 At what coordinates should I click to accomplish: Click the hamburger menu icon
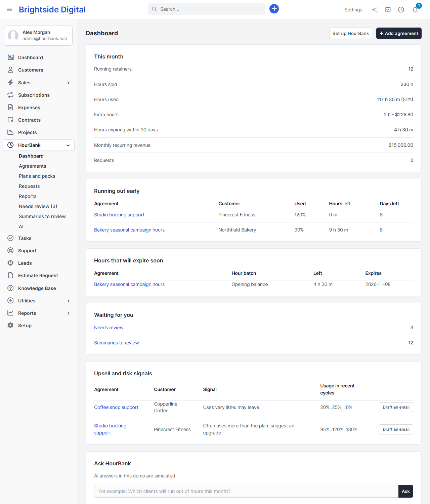9,9
